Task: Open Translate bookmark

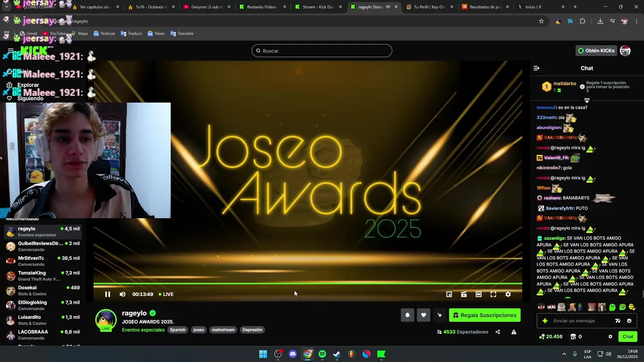Action: 182,34
